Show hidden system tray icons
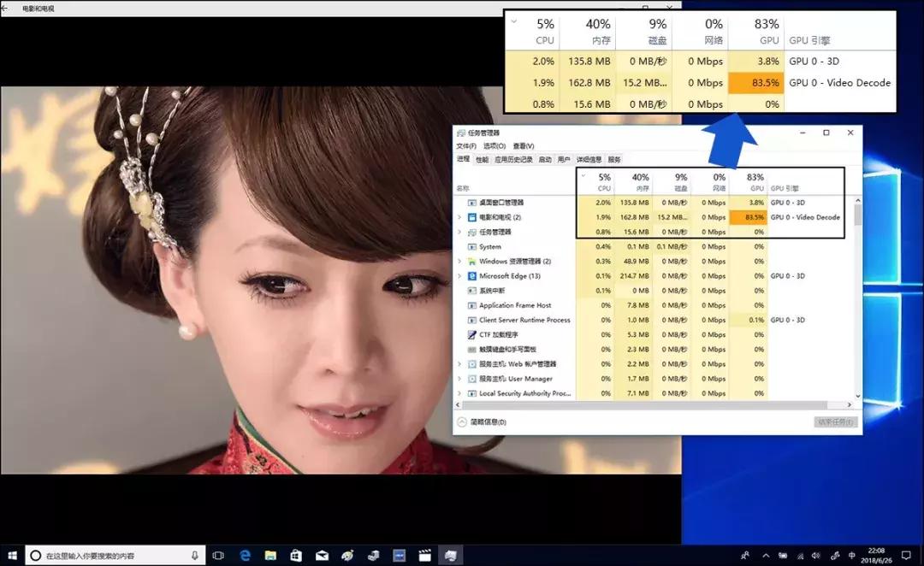The width and height of the screenshot is (924, 566). (x=766, y=556)
